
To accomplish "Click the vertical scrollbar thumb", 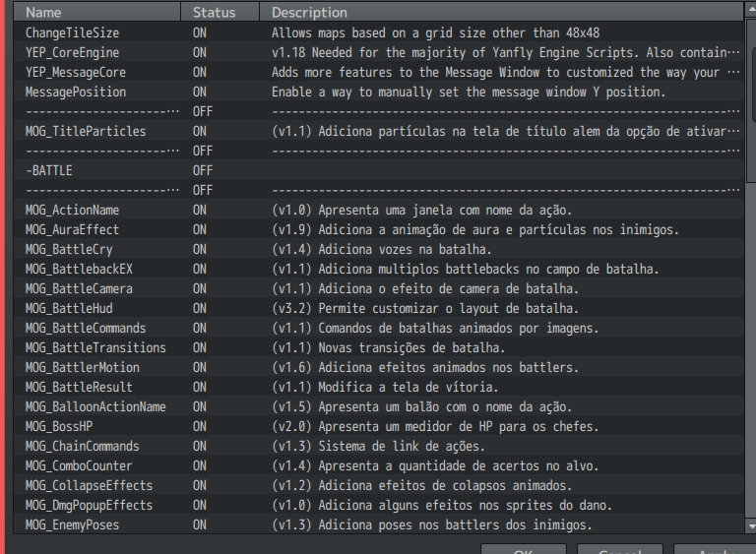I will 751,99.
